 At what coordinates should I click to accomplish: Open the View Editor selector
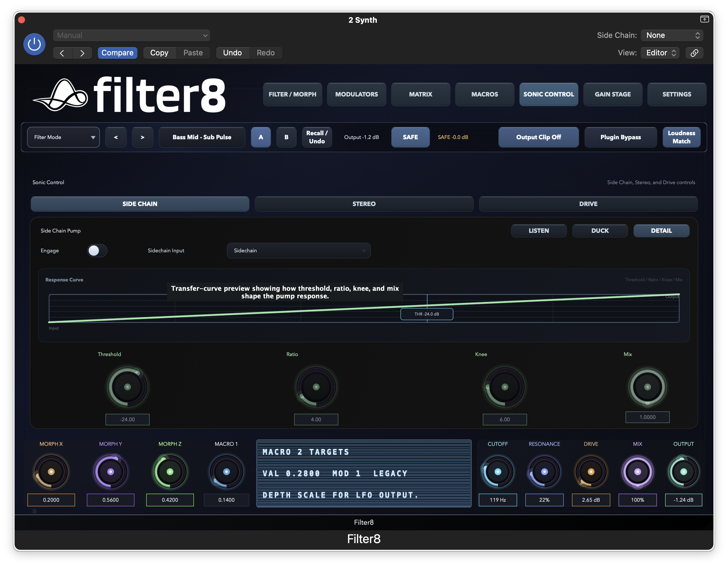click(x=660, y=53)
